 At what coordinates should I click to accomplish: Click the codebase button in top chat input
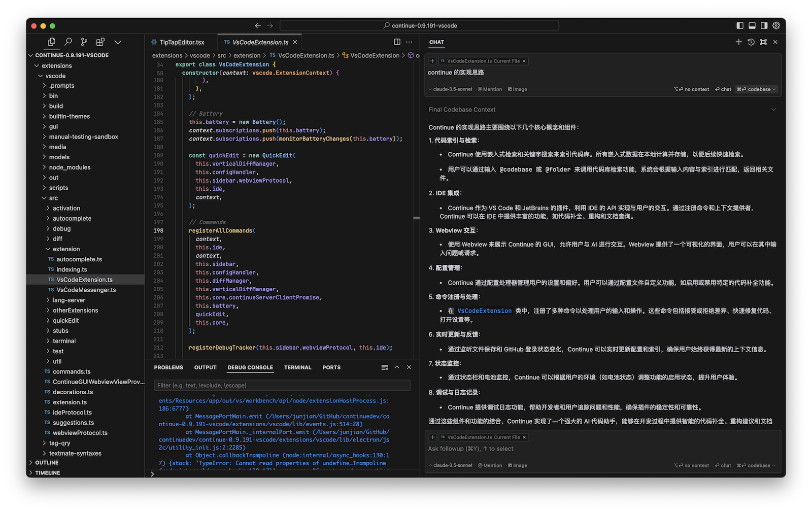[x=757, y=89]
